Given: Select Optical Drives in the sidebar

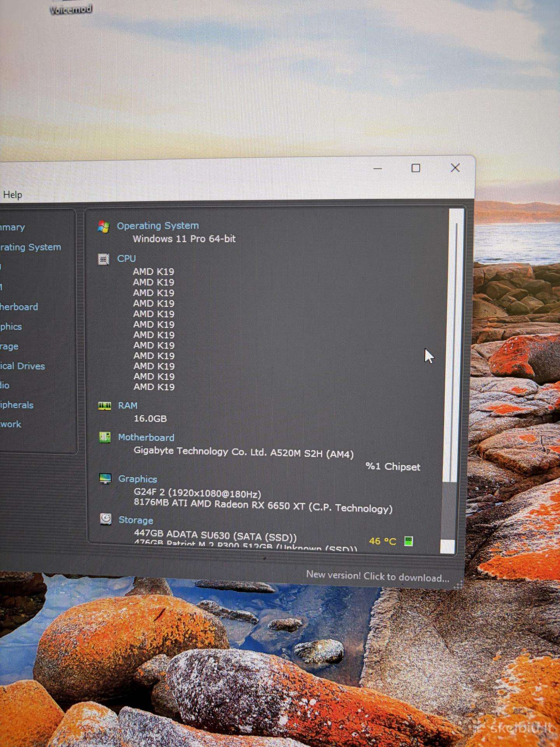Looking at the screenshot, I should coord(22,366).
